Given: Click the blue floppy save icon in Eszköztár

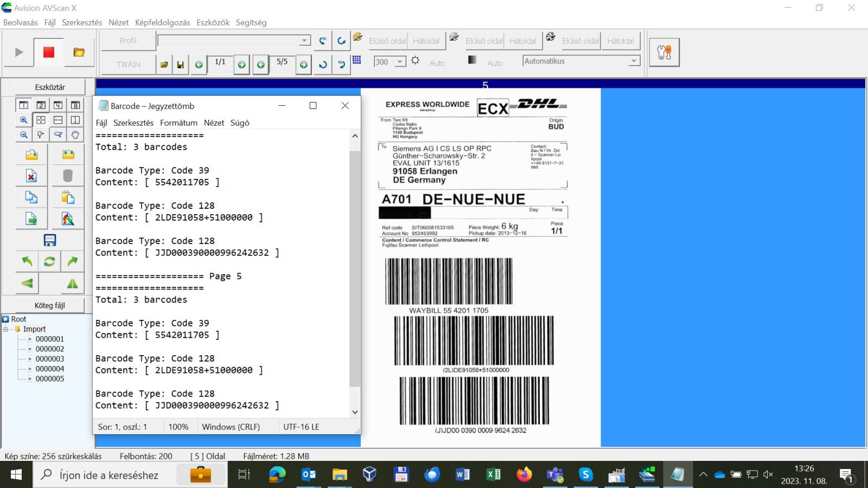Looking at the screenshot, I should coord(50,240).
